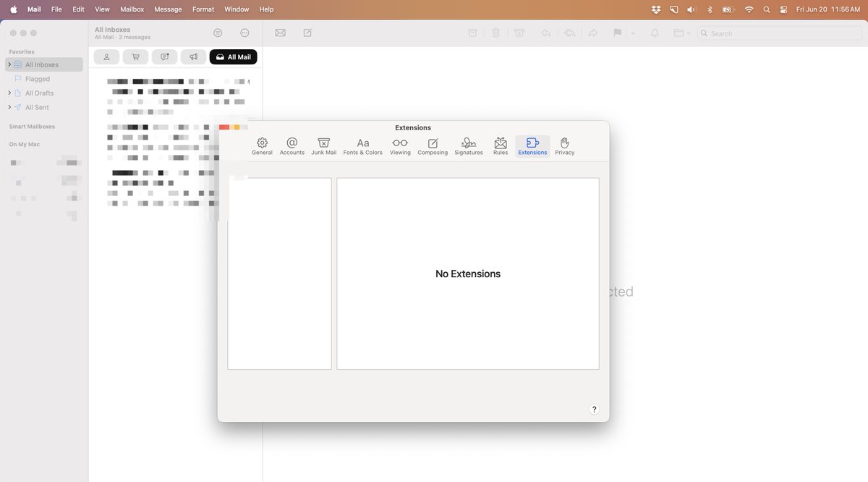
Task: Click the filter messages icon
Action: (218, 33)
